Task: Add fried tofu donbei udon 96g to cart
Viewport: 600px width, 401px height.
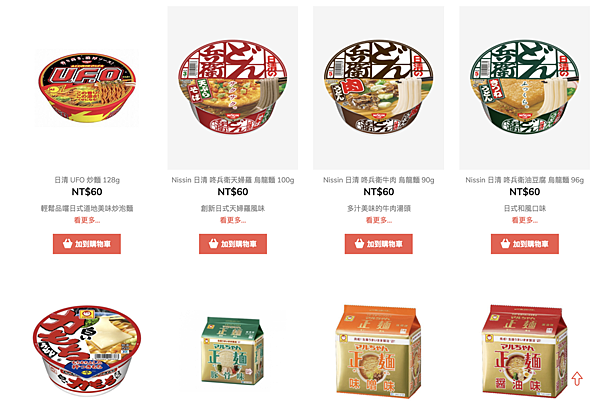Action: [525, 244]
